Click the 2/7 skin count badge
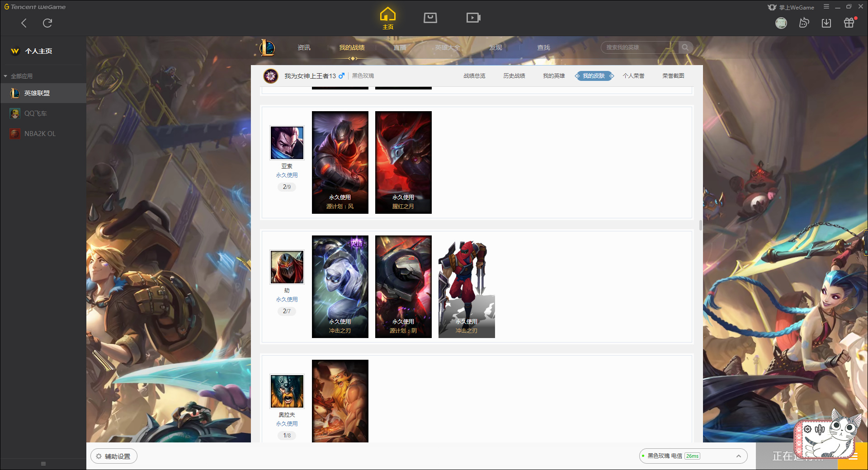The image size is (868, 470). pos(287,311)
